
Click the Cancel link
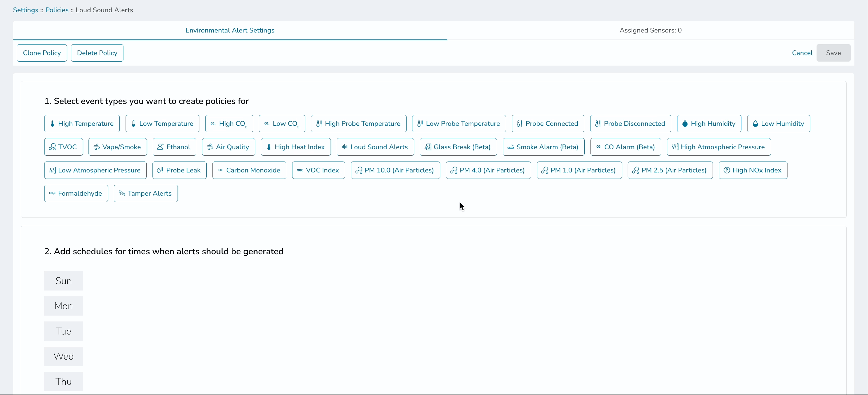tap(802, 53)
